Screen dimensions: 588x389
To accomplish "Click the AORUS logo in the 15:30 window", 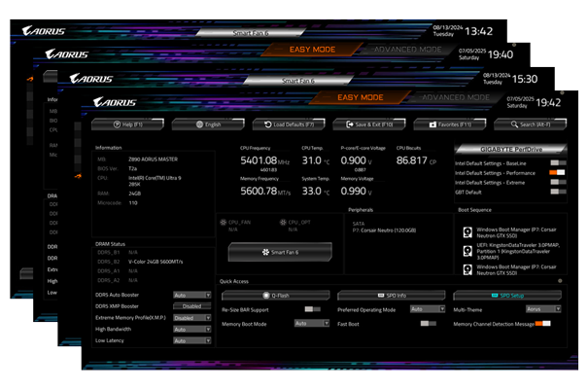I will 91,79.
